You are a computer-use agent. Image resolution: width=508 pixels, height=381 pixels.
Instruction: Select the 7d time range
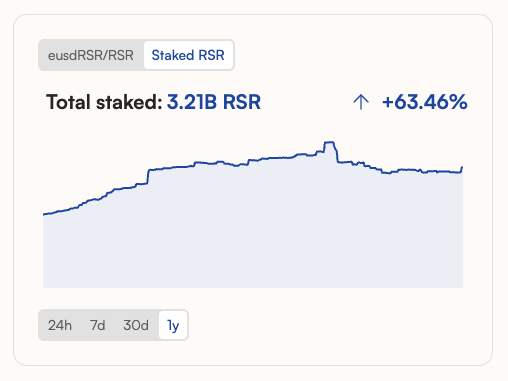[x=97, y=325]
